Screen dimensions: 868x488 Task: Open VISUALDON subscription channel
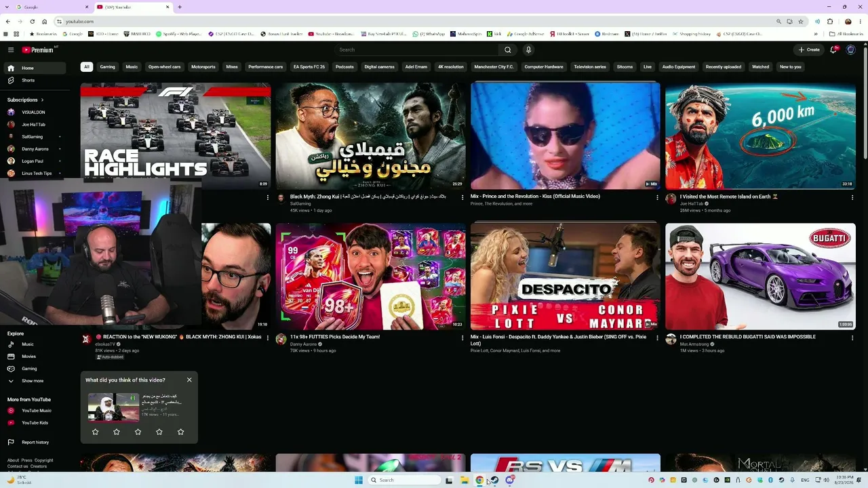pyautogui.click(x=34, y=113)
